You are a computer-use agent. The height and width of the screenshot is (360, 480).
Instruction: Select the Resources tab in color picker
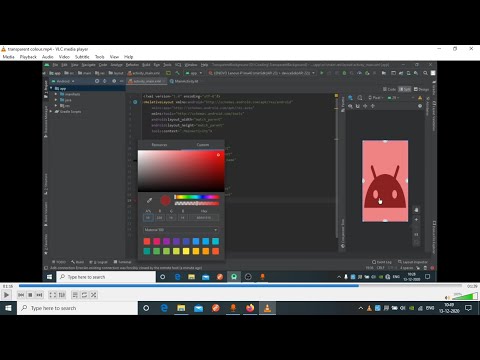point(159,145)
